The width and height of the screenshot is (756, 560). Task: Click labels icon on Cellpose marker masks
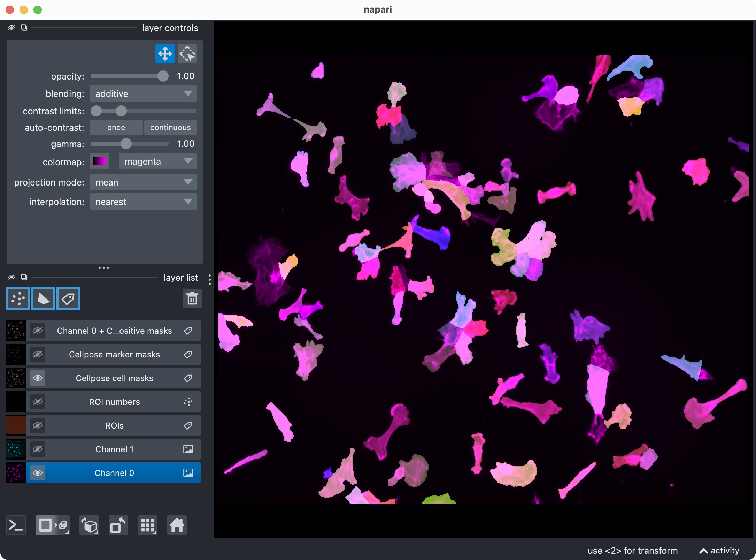pos(188,354)
